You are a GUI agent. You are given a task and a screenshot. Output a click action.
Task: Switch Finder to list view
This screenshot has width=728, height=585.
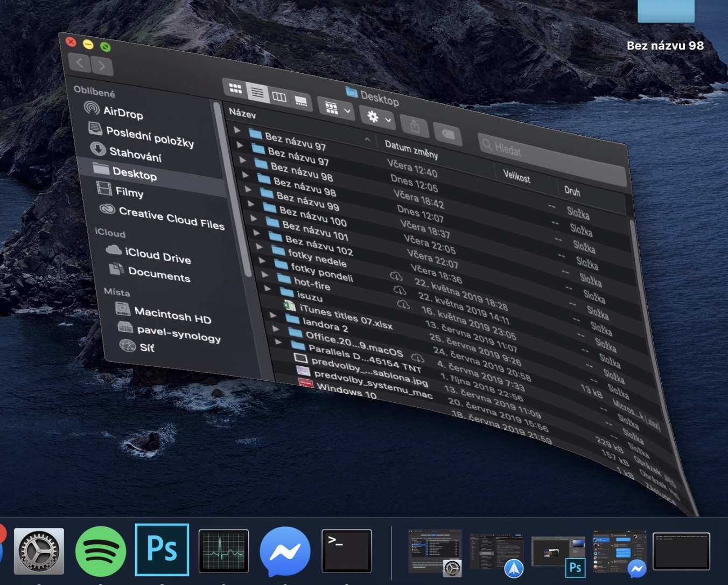pyautogui.click(x=257, y=93)
